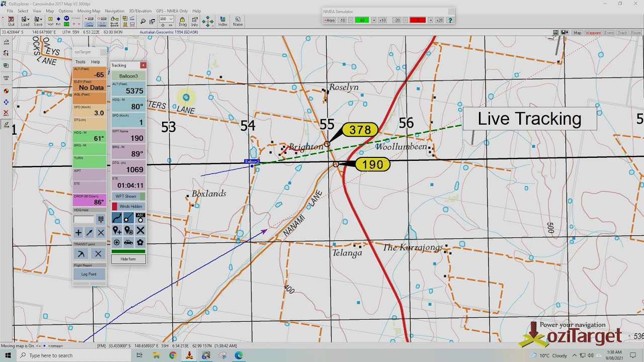Click the +Here button in NMEA Simulator
644x362 pixels.
(x=330, y=20)
